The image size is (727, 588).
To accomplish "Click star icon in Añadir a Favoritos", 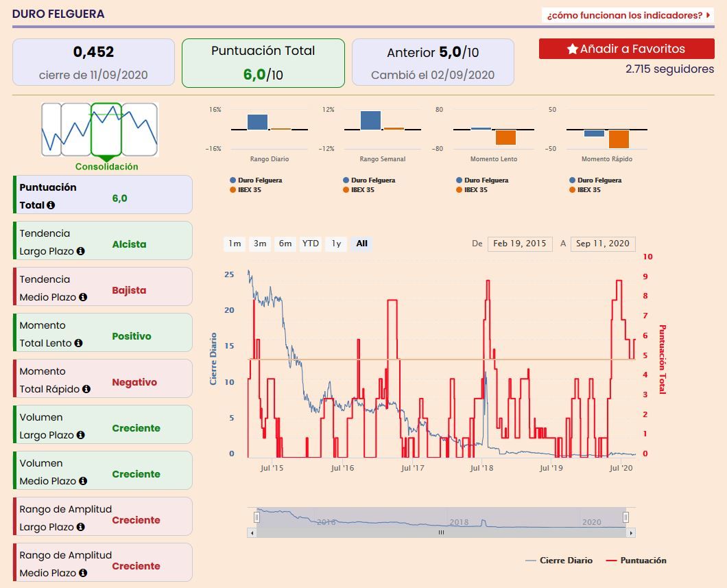I will click(x=572, y=49).
